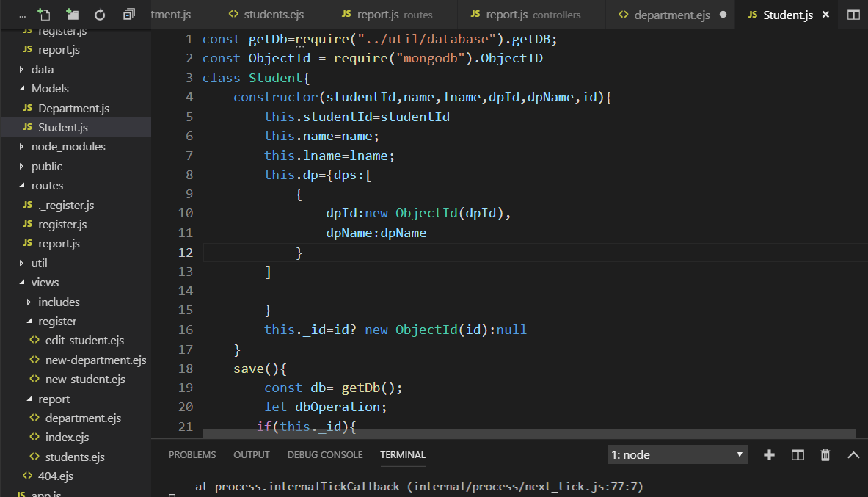Image resolution: width=868 pixels, height=497 pixels.
Task: Click 'dbOperation' on line 20
Action: (338, 407)
